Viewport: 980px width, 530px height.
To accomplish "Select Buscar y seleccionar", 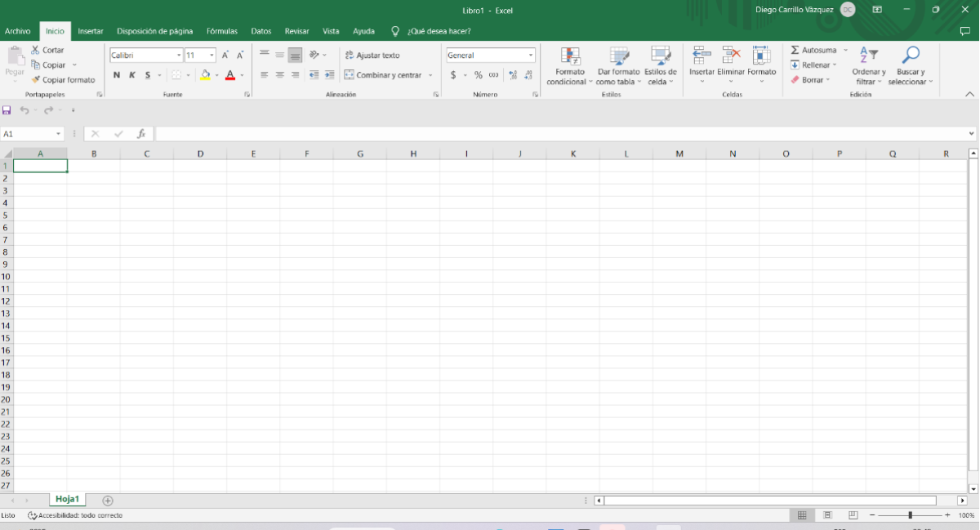I will [x=910, y=65].
